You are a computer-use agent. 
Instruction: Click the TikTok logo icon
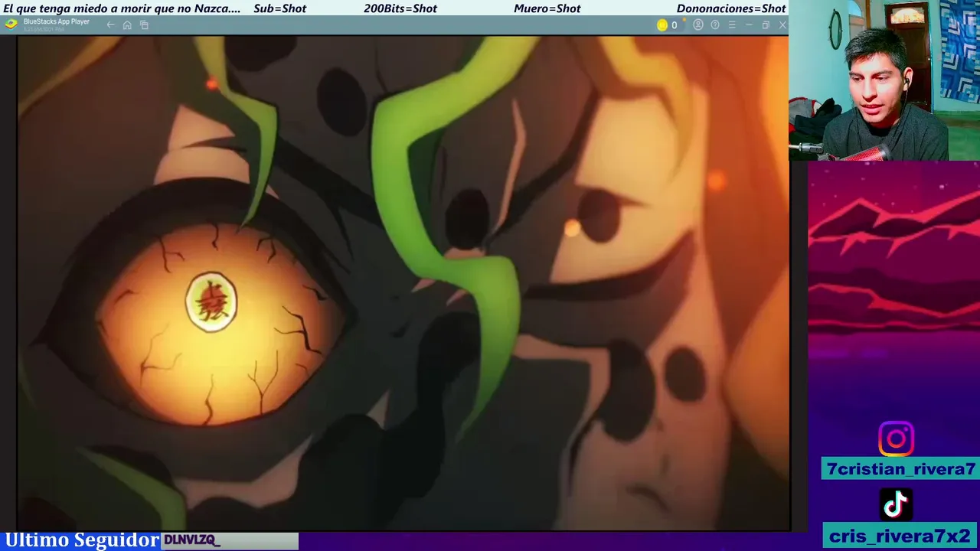(x=896, y=504)
